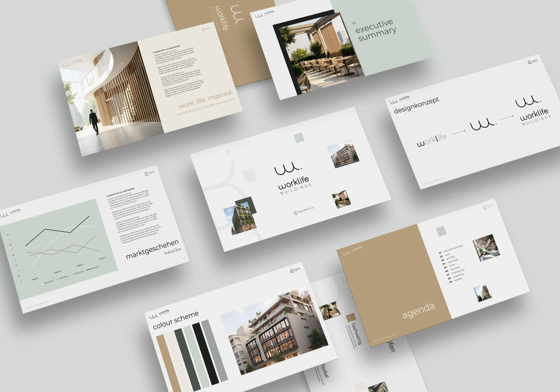Click the grey worklife wordmark on the designkonzept slide
This screenshot has height=392, width=560.
[432, 141]
